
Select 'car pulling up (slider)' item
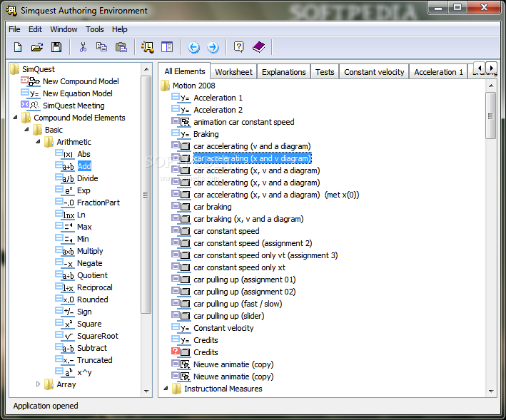[x=229, y=316]
